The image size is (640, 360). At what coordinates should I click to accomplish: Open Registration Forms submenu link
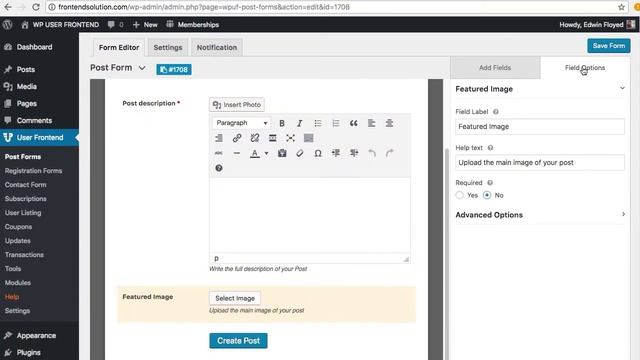33,171
